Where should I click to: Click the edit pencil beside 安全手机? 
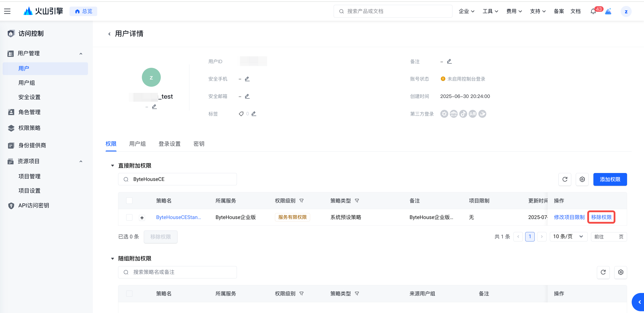click(x=247, y=79)
